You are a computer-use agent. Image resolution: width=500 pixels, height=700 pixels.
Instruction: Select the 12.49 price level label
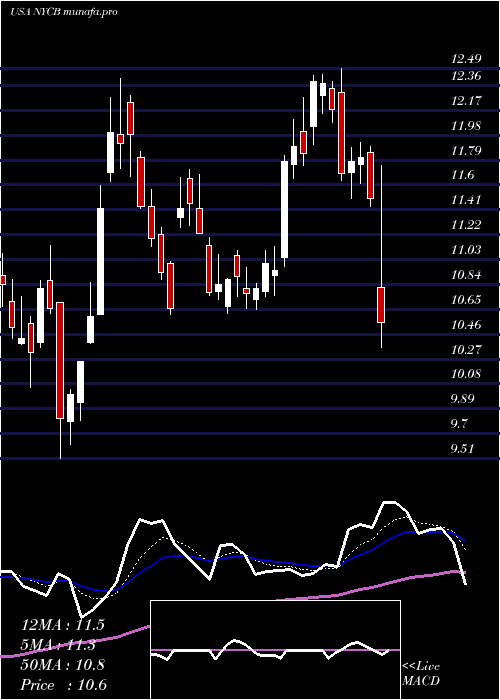466,58
